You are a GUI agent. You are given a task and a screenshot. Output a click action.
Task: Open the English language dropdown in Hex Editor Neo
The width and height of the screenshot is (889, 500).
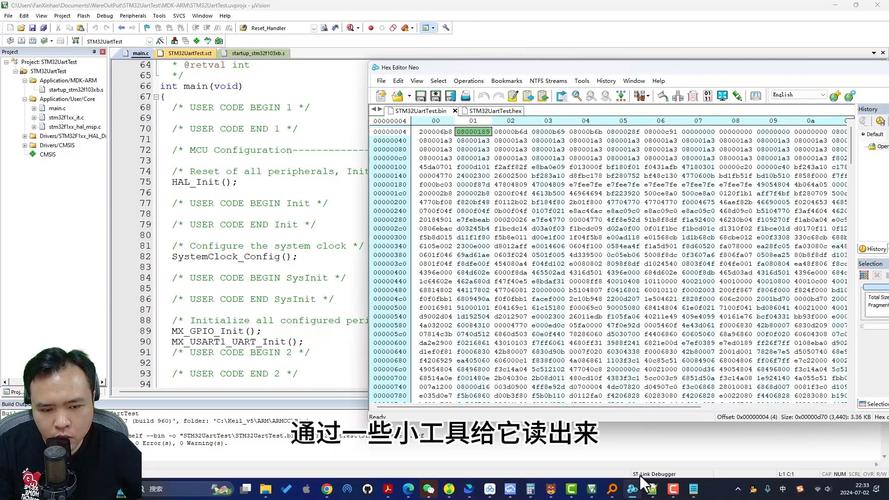(x=823, y=95)
